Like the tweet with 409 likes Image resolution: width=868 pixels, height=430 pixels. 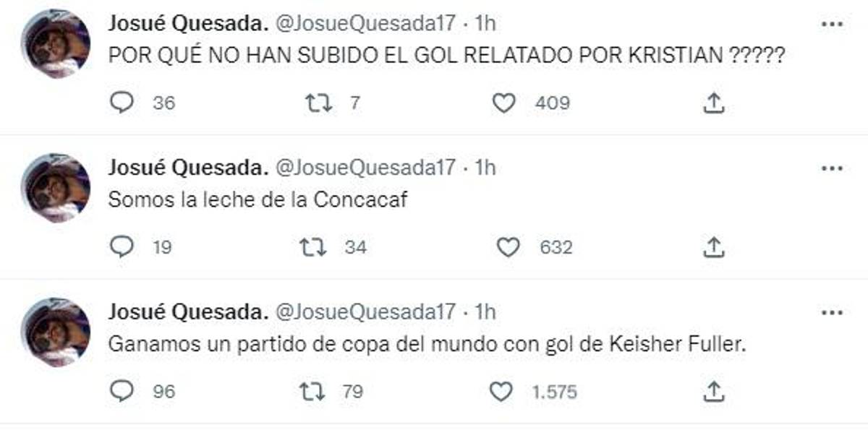pos(503,103)
